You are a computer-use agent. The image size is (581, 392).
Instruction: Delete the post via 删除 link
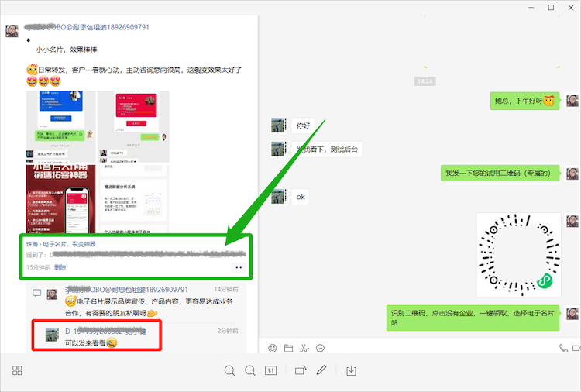(x=60, y=267)
